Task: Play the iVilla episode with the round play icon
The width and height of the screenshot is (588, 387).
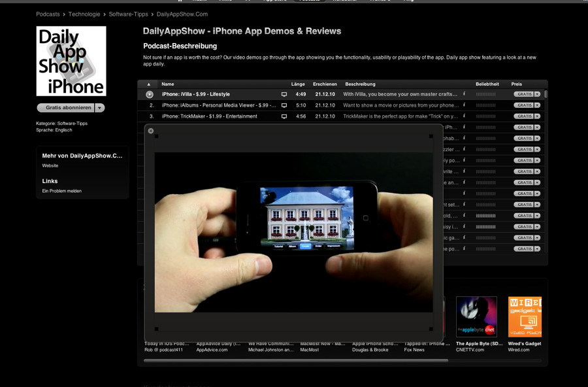Action: (150, 95)
